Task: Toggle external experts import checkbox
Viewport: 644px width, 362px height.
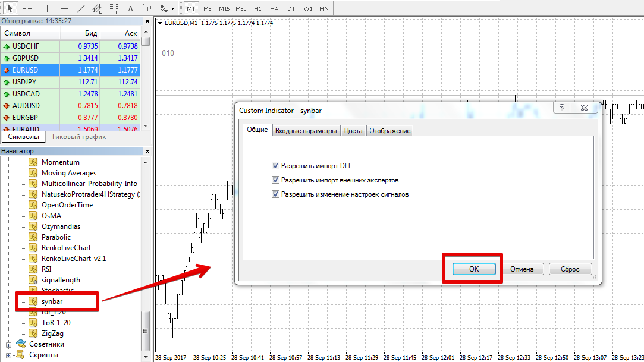Action: point(275,180)
